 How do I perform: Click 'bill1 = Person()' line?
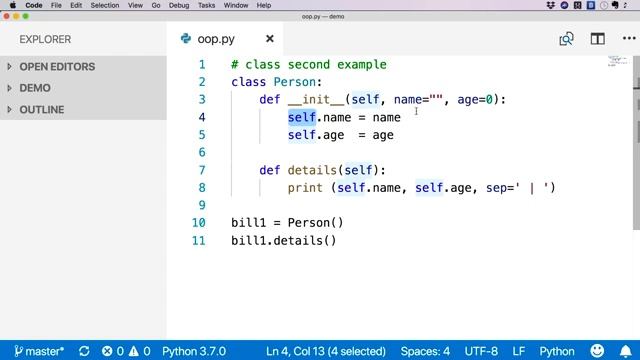click(287, 223)
